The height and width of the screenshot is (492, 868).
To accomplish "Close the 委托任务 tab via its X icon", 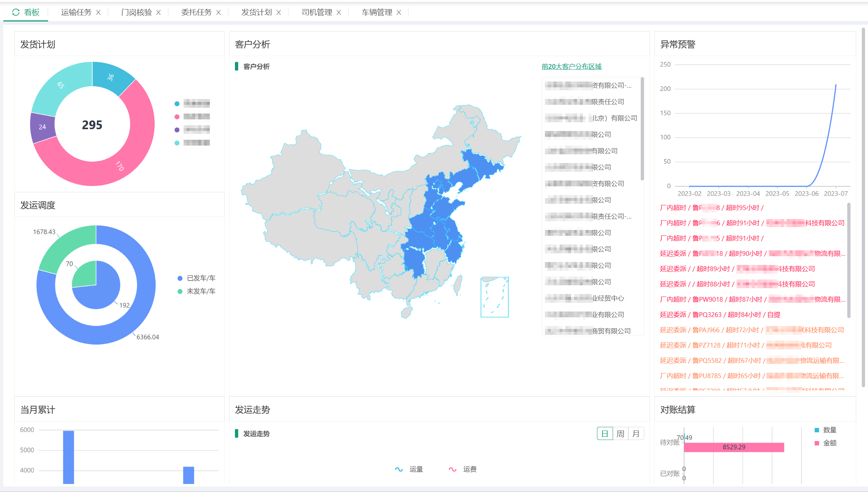I will 219,12.
